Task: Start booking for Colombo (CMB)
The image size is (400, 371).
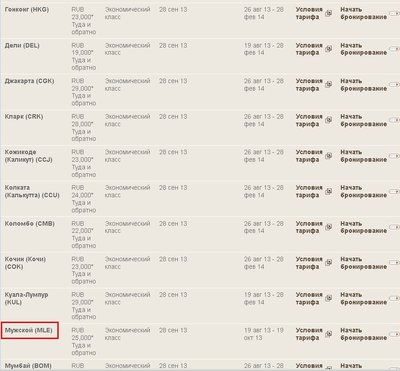Action: (363, 227)
